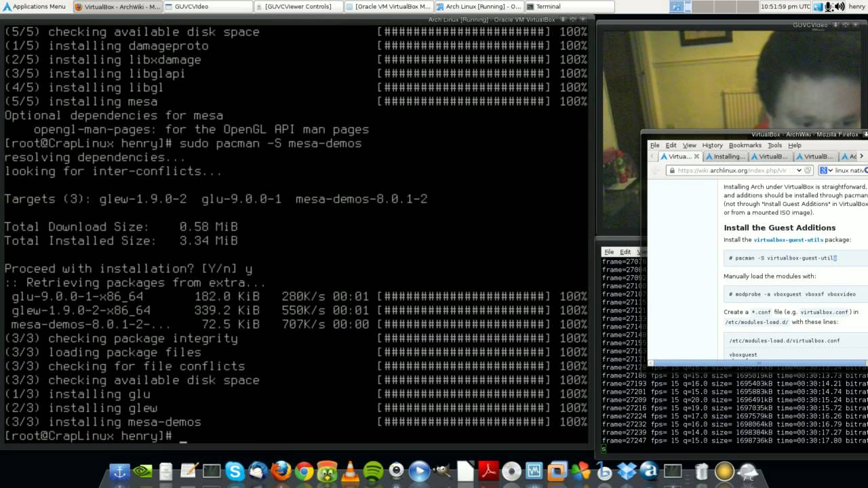Open Edit menu in the small terminal window
Screen dimensions: 868x488
coord(625,251)
